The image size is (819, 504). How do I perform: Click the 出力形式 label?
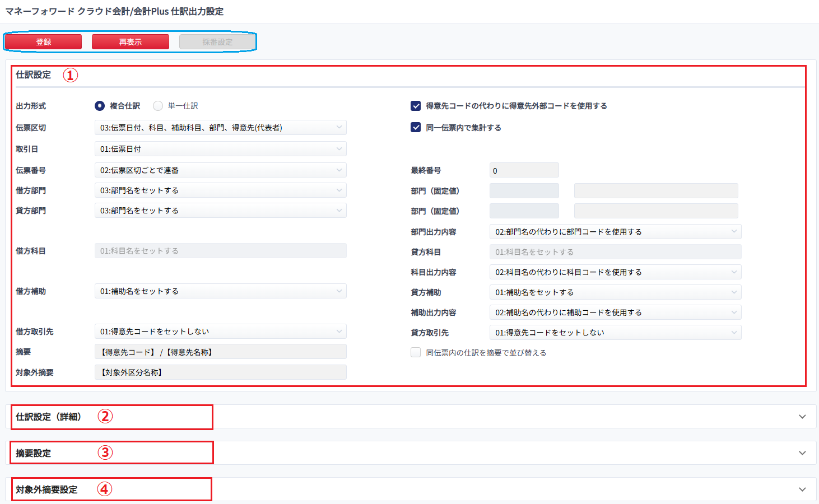click(x=31, y=106)
